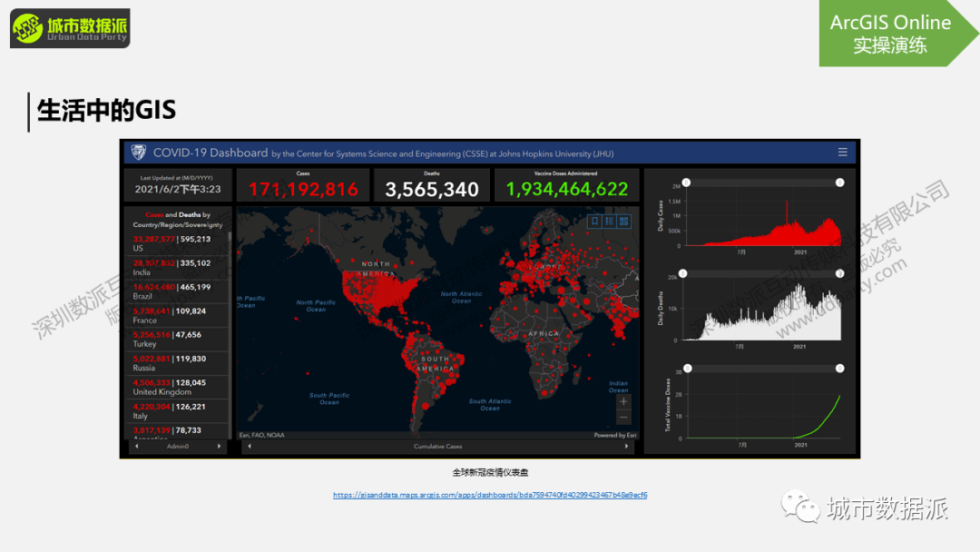Click the WeChat icon at bottom right
The height and width of the screenshot is (552, 980).
pos(800,507)
